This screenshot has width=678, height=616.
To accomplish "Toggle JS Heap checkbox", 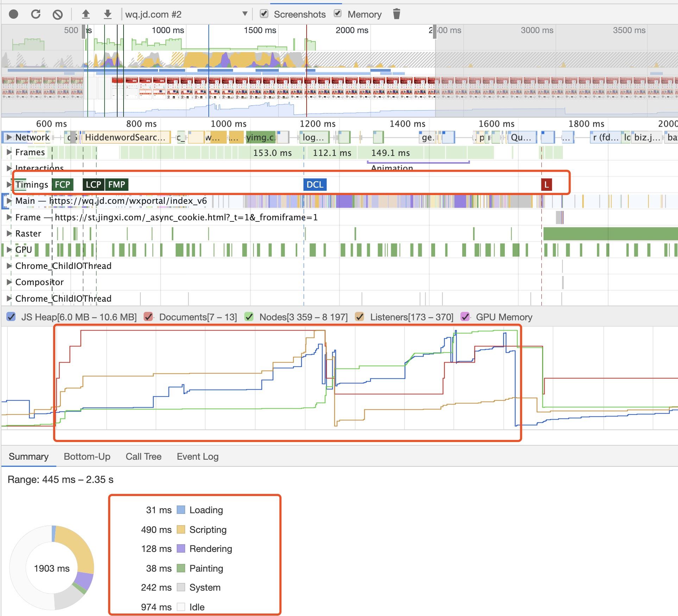I will tap(11, 317).
